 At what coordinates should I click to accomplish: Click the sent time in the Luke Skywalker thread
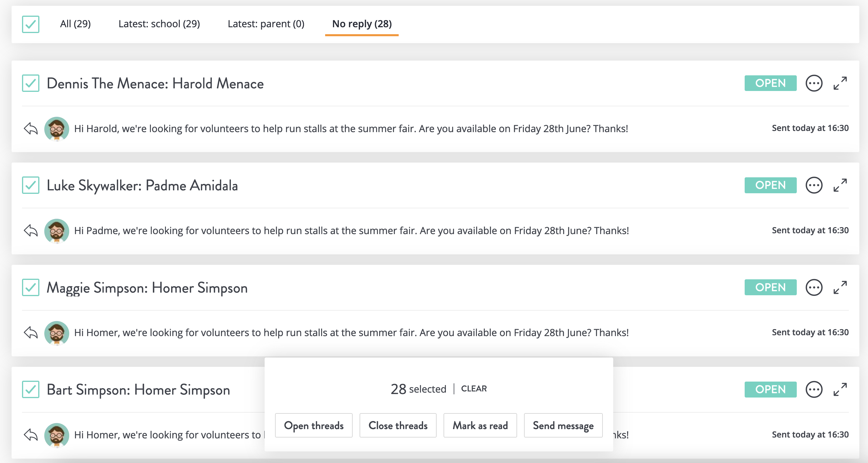(810, 230)
